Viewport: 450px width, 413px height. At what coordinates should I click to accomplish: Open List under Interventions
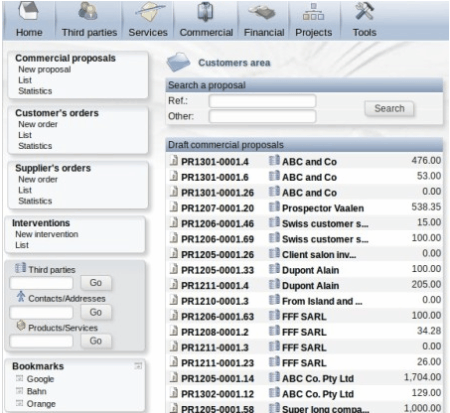(x=22, y=245)
